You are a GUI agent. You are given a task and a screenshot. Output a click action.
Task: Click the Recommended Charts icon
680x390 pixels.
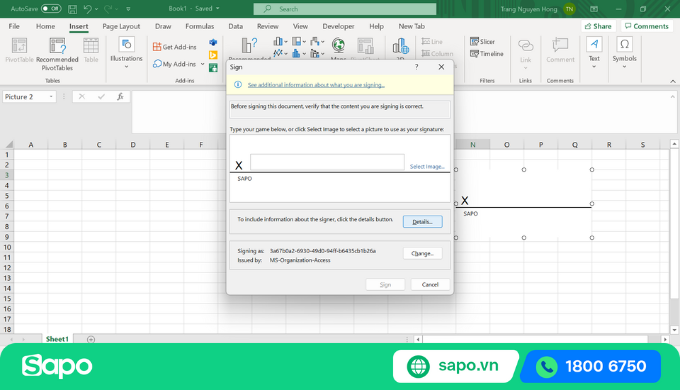tap(249, 46)
